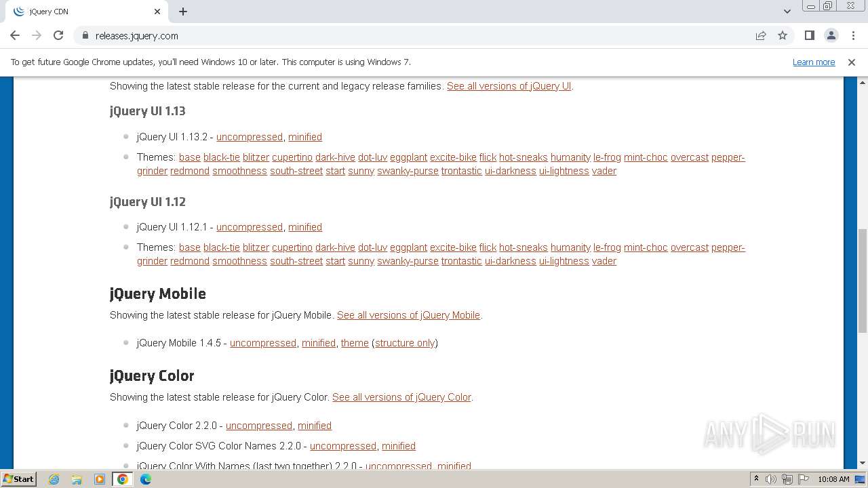The width and height of the screenshot is (868, 488).
Task: Open Windows Start menu
Action: coord(18,479)
